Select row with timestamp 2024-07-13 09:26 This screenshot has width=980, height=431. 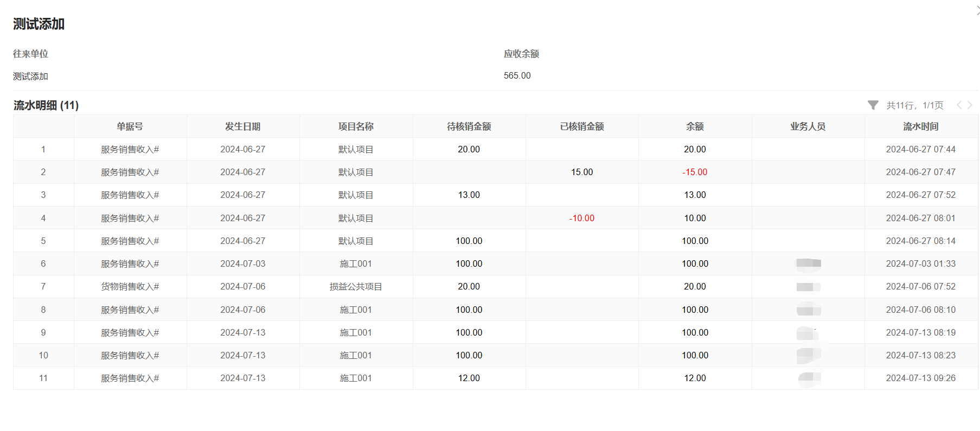[920, 378]
